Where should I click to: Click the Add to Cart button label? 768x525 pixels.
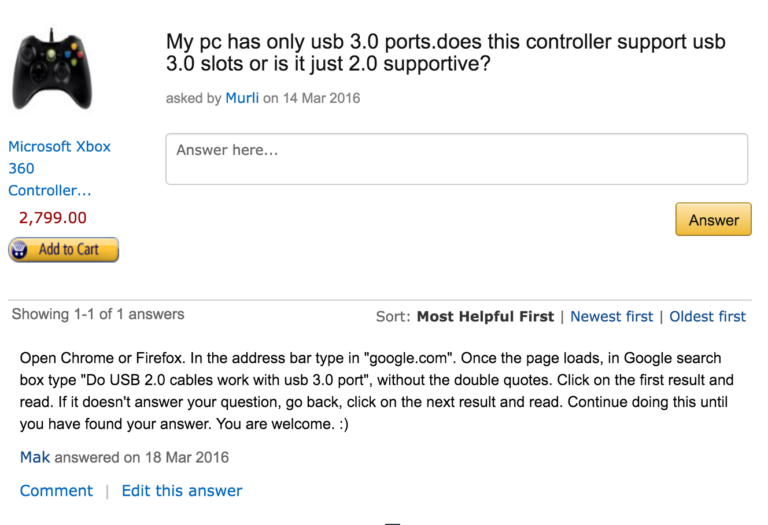point(69,249)
